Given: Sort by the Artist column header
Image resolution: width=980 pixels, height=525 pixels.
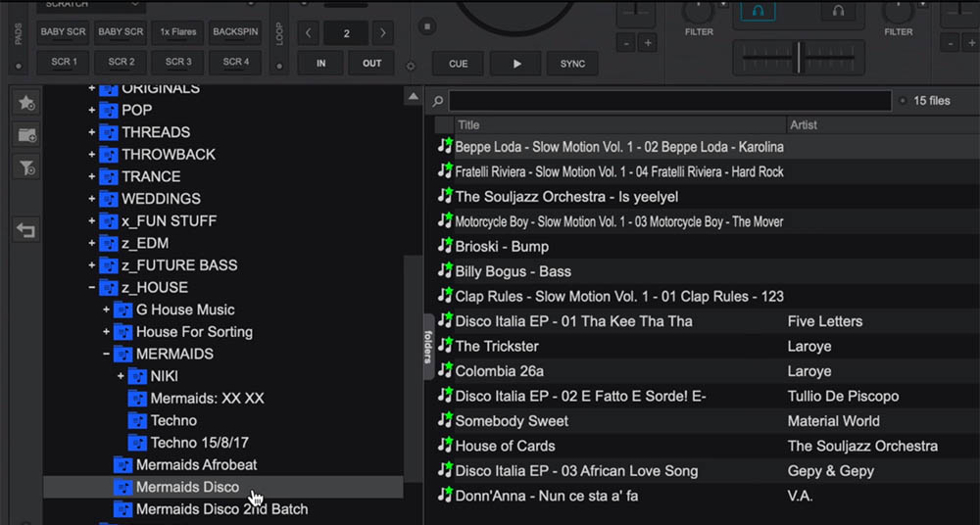Looking at the screenshot, I should click(883, 125).
